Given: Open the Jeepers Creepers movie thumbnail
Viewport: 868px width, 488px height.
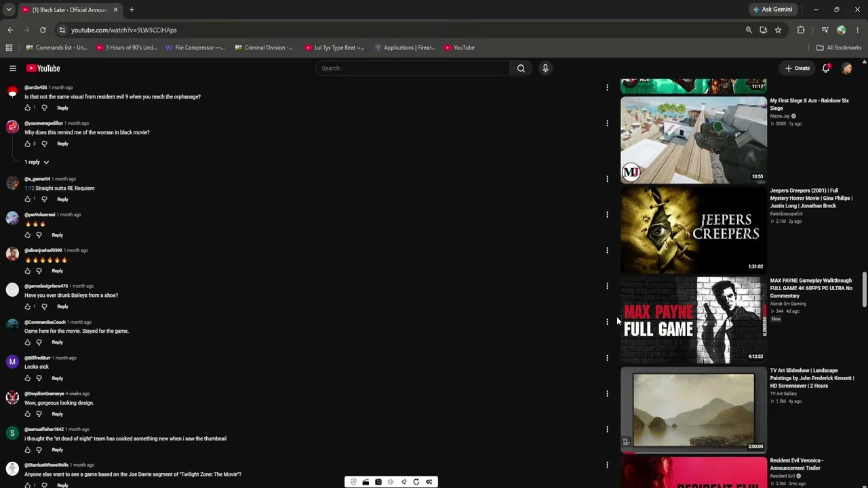Looking at the screenshot, I should pyautogui.click(x=694, y=230).
